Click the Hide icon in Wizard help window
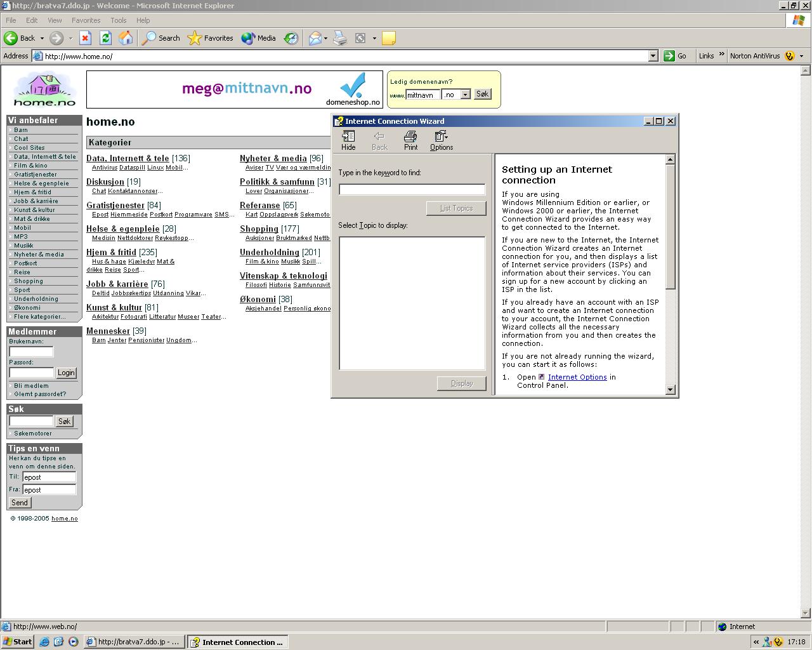Image resolution: width=812 pixels, height=650 pixels. pyautogui.click(x=348, y=140)
